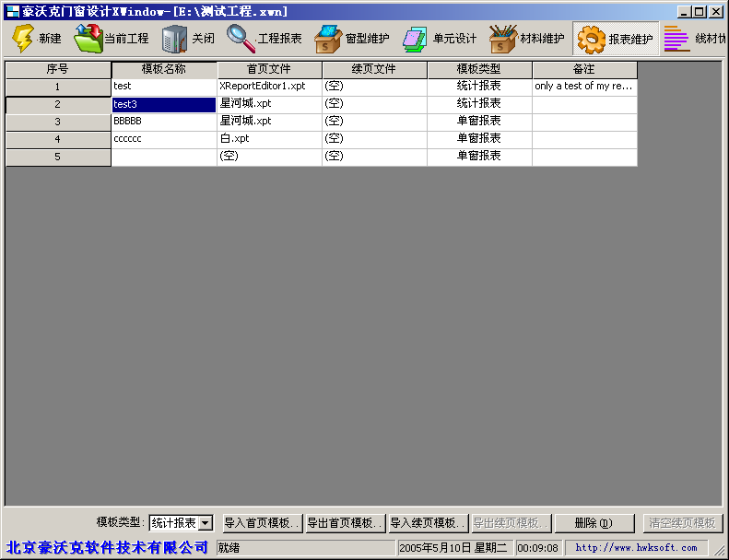Click the 新建 toolbar label
Image resolution: width=729 pixels, height=560 pixels.
point(50,39)
